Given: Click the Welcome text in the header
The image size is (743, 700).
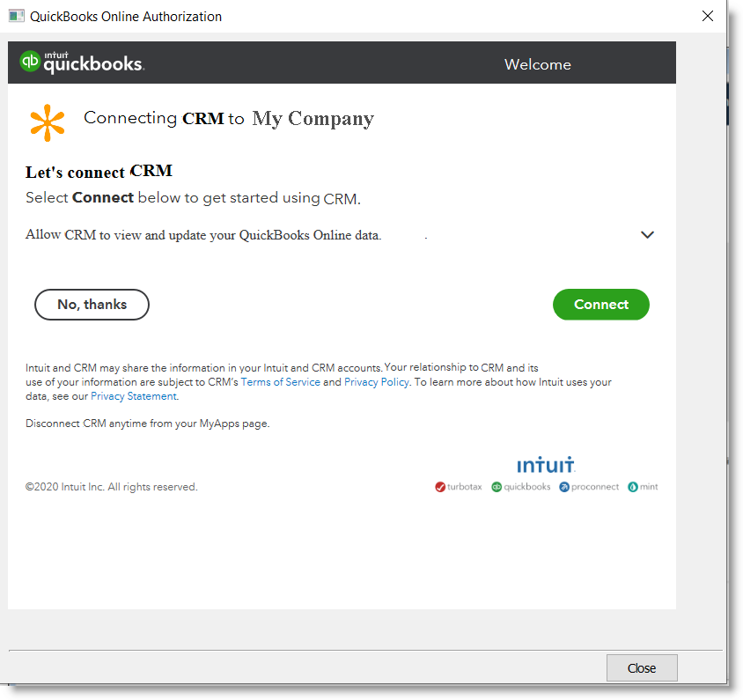Looking at the screenshot, I should click(537, 64).
